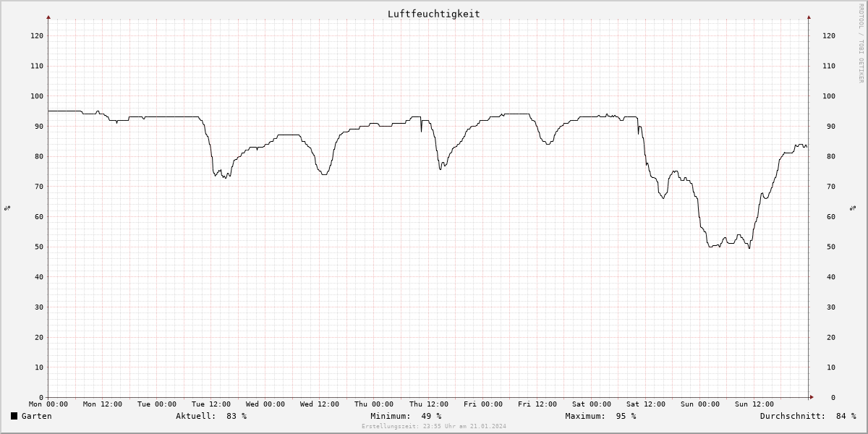Select the 20 label on the right axis

[x=831, y=337]
